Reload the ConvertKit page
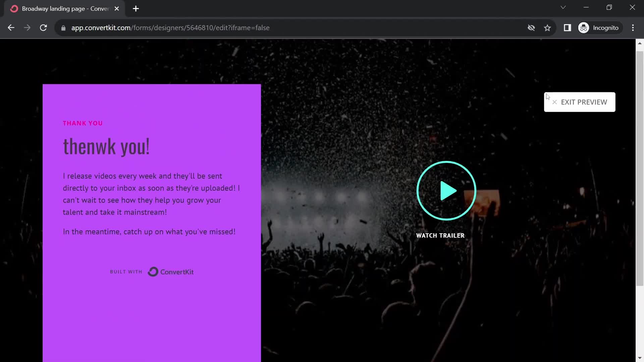Viewport: 644px width, 362px height. [x=43, y=28]
